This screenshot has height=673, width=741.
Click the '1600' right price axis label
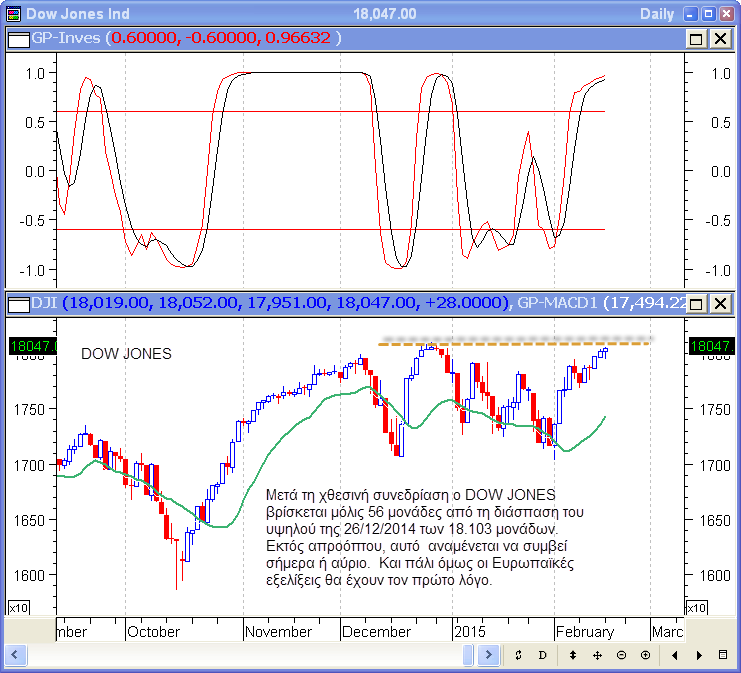pyautogui.click(x=715, y=576)
